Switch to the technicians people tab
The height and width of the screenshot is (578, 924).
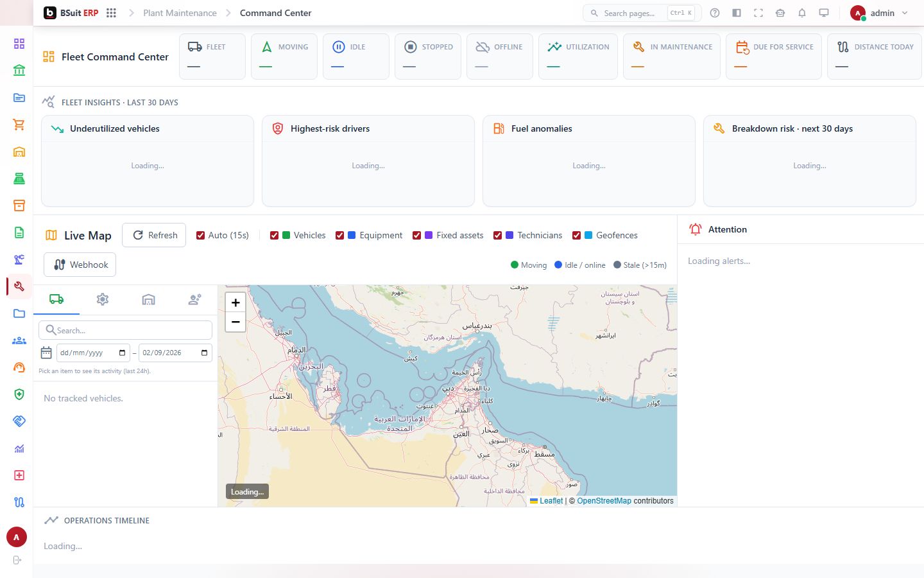tap(195, 299)
